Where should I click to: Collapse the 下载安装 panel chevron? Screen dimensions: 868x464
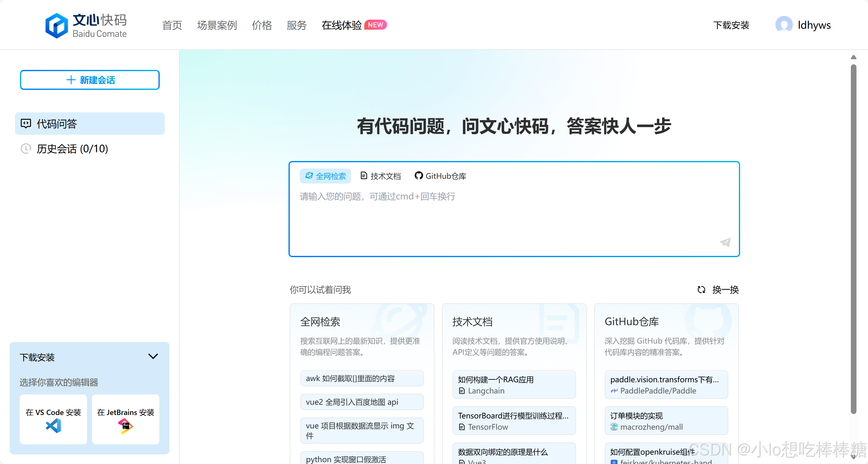point(153,357)
